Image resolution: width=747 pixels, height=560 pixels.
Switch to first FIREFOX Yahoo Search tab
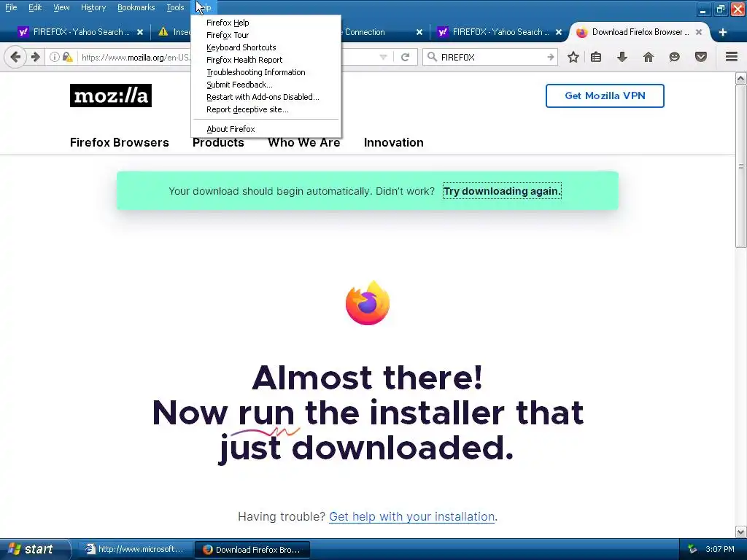coord(80,32)
